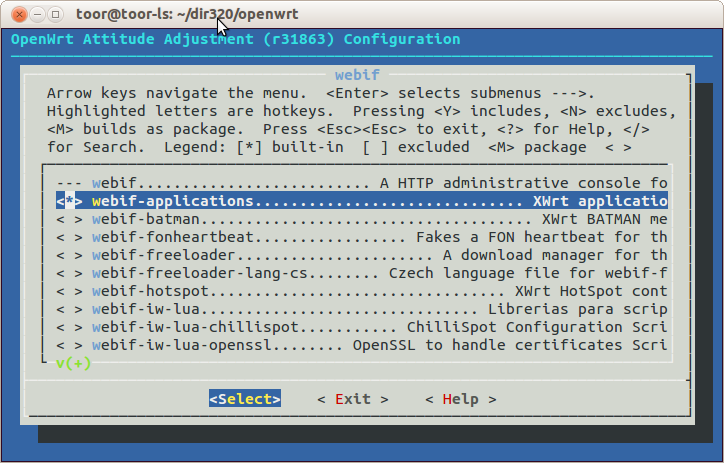Screen dimensions: 724x463
Task: Maximize the terminal window
Action: click(x=55, y=15)
